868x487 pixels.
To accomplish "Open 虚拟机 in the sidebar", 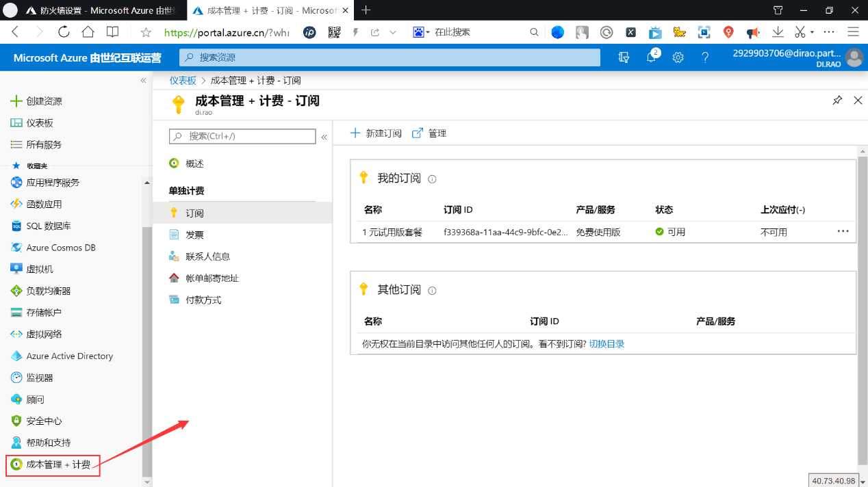I will 40,269.
